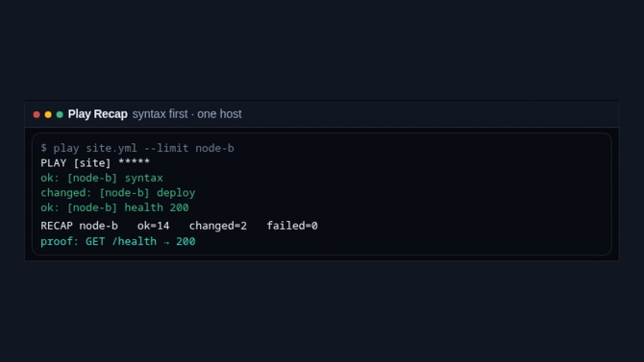Click the green maximize dot in the title bar
This screenshot has width=644, height=362.
point(60,114)
